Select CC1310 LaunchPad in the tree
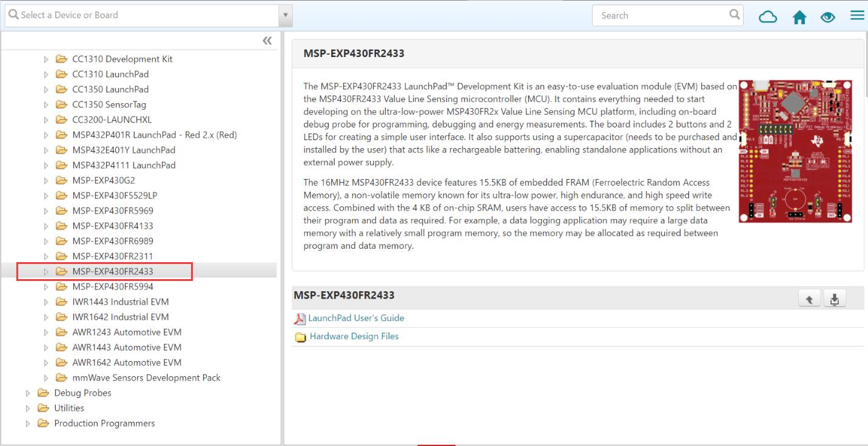Image resolution: width=868 pixels, height=446 pixels. point(110,74)
